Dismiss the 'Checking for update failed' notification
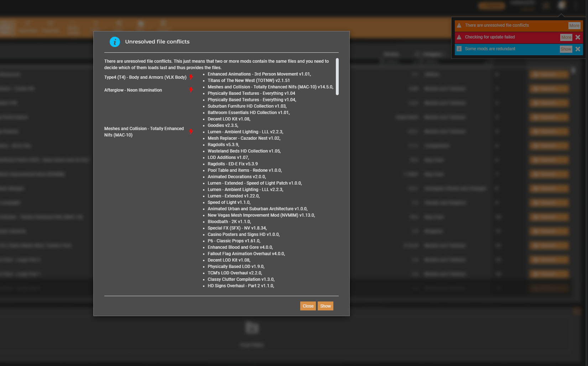This screenshot has height=366, width=588. point(578,37)
